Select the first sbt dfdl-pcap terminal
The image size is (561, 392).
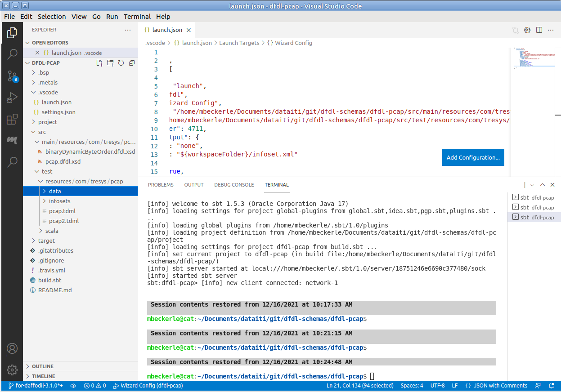(x=534, y=197)
